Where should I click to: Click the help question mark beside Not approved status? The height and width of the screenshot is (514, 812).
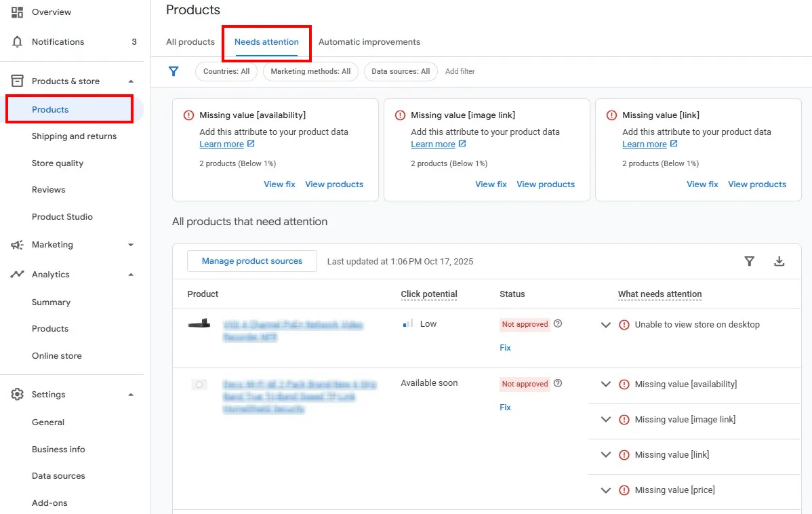(557, 324)
